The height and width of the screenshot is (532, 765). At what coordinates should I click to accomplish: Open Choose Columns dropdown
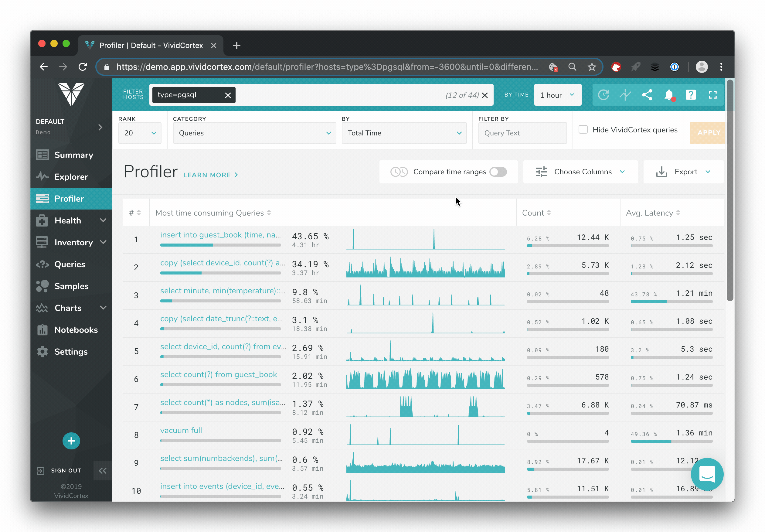pyautogui.click(x=580, y=172)
